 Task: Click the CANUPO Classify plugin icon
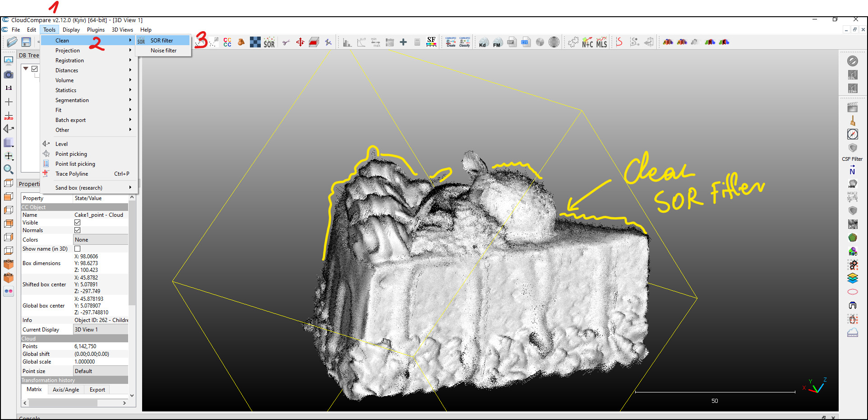click(465, 42)
